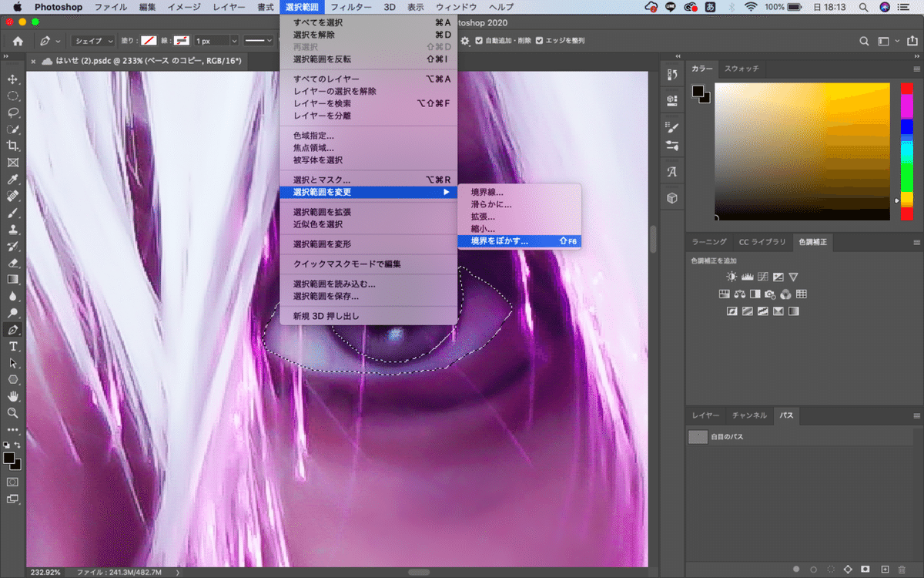This screenshot has width=924, height=578.
Task: Open stroke line style dropdown
Action: [258, 41]
